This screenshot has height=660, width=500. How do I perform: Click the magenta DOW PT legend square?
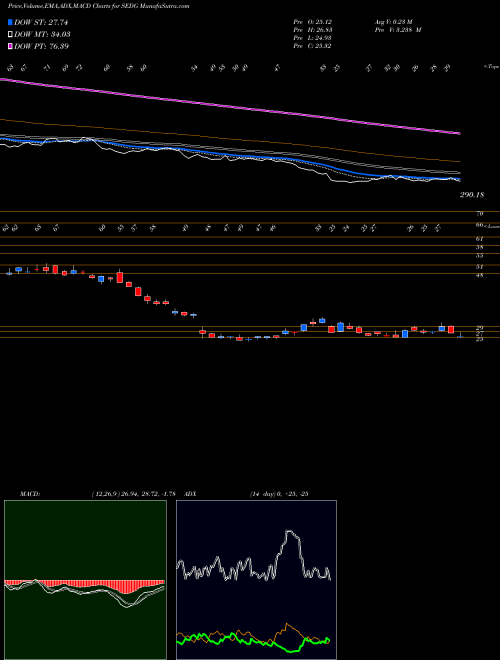pyautogui.click(x=10, y=46)
